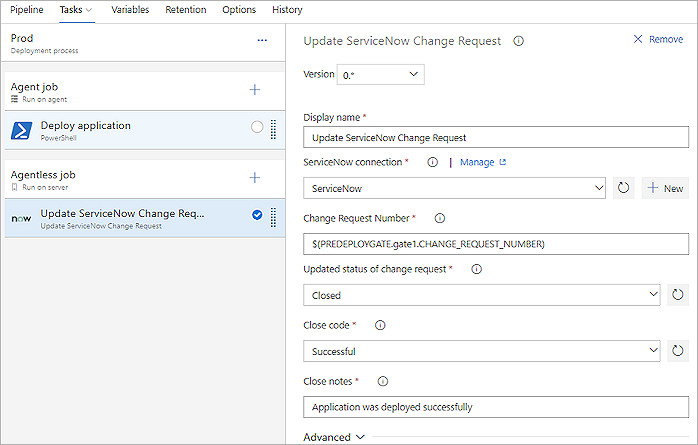Switch to the History tab
The width and height of the screenshot is (698, 445).
287,10
